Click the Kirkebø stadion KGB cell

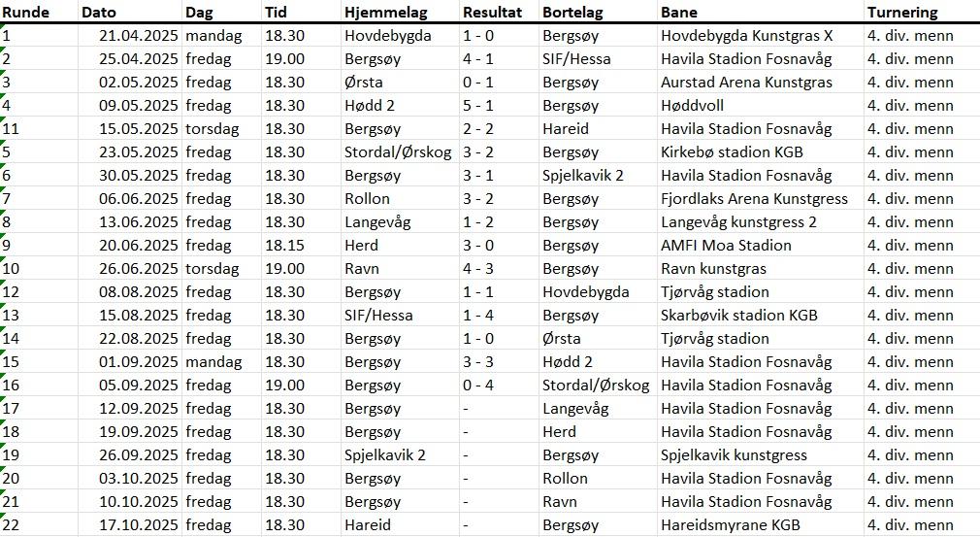732,152
